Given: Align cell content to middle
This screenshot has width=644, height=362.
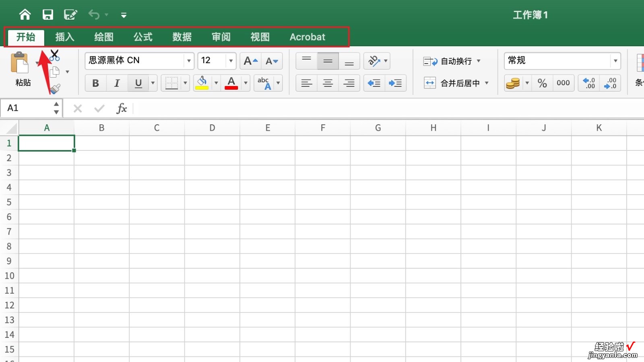Looking at the screenshot, I should pos(328,61).
